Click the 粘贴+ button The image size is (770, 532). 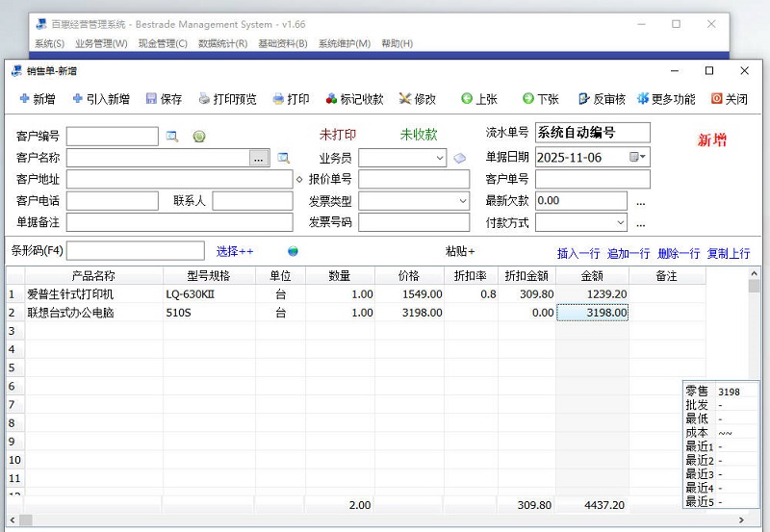(460, 251)
